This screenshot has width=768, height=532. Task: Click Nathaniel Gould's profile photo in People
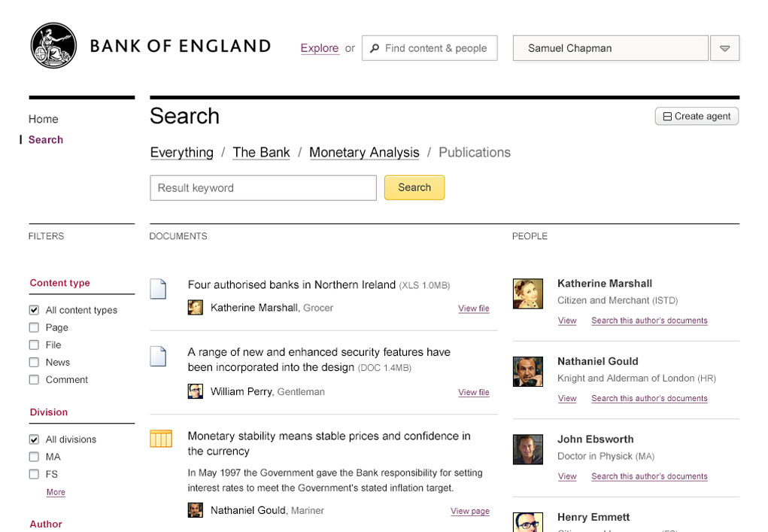point(528,371)
